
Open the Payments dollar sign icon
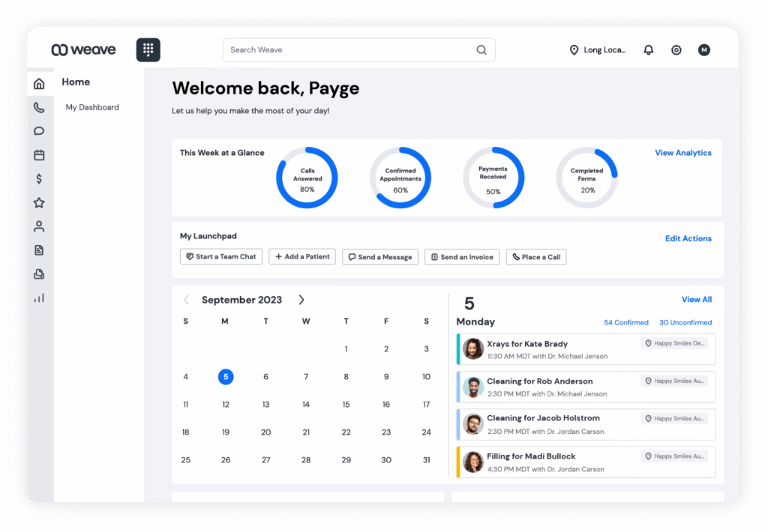tap(39, 179)
